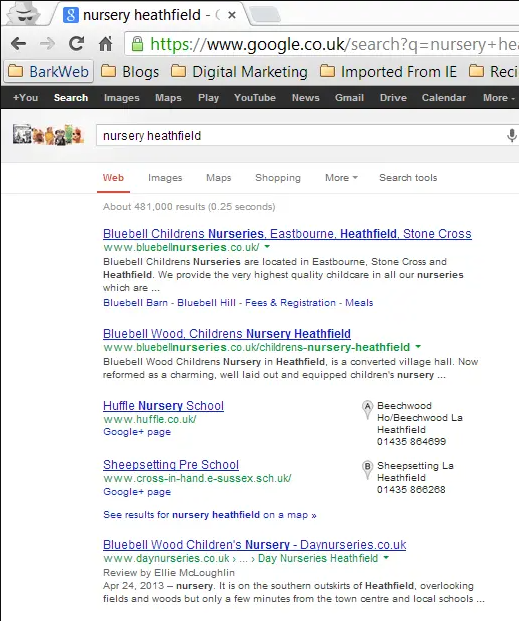Open Google+ page for Sheepsetting Pre School

pyautogui.click(x=137, y=491)
